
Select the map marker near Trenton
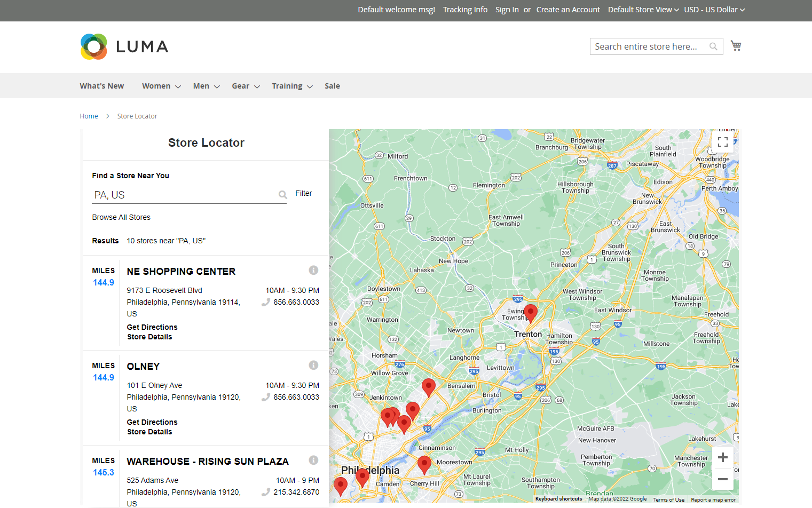tap(530, 313)
